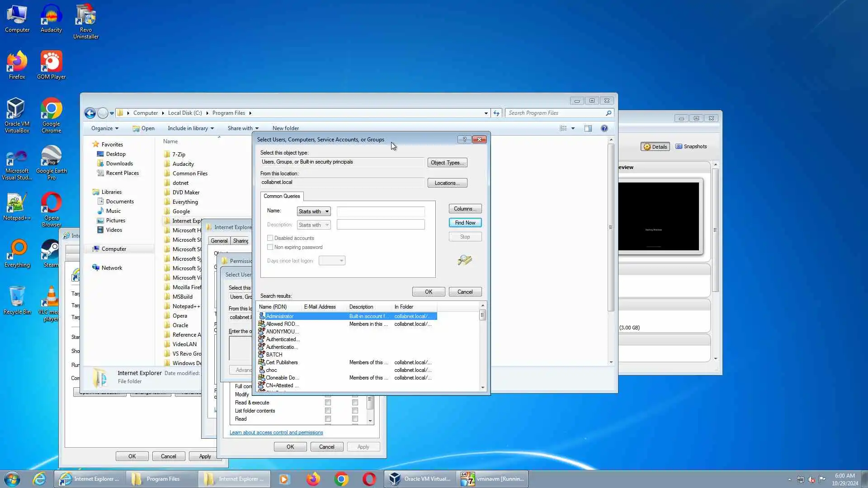Tick the Read & execute allow checkbox

coord(328,403)
